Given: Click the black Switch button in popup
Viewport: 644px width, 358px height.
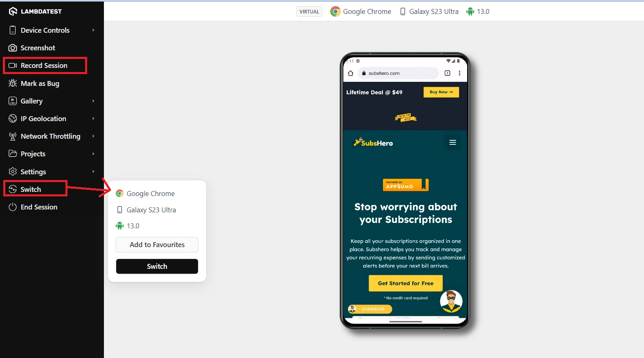Looking at the screenshot, I should (157, 266).
